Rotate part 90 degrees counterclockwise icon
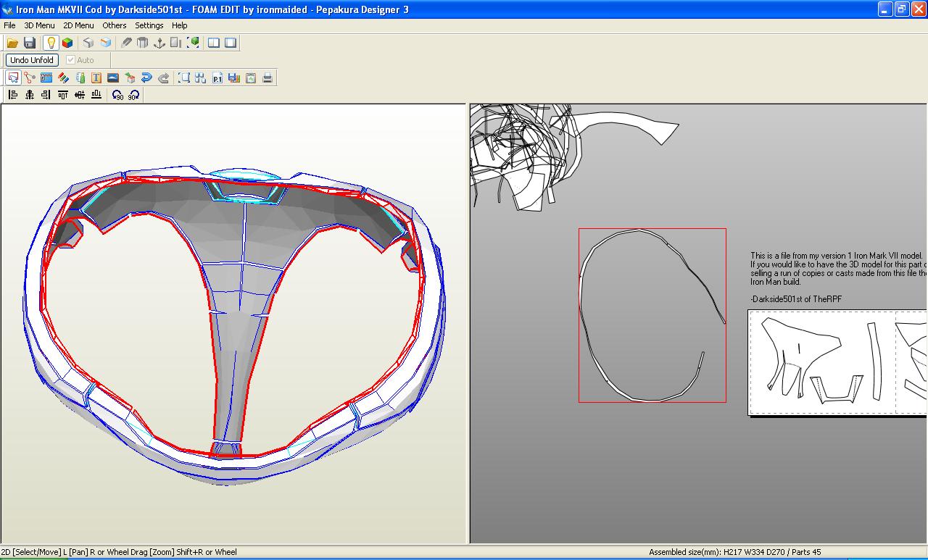 point(117,95)
